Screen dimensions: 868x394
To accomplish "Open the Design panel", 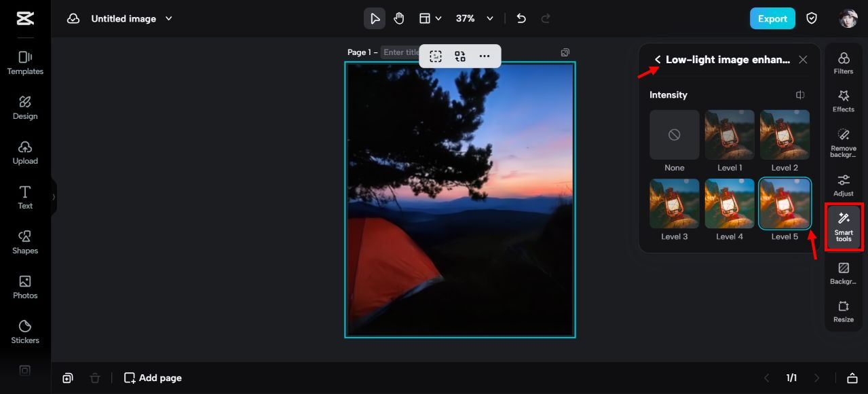I will (x=25, y=108).
